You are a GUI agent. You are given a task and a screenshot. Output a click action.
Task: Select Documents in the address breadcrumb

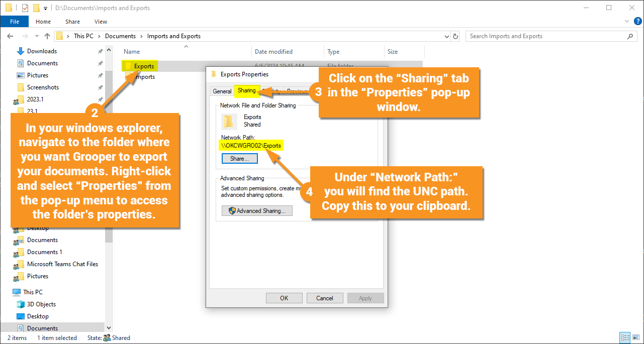(x=121, y=36)
